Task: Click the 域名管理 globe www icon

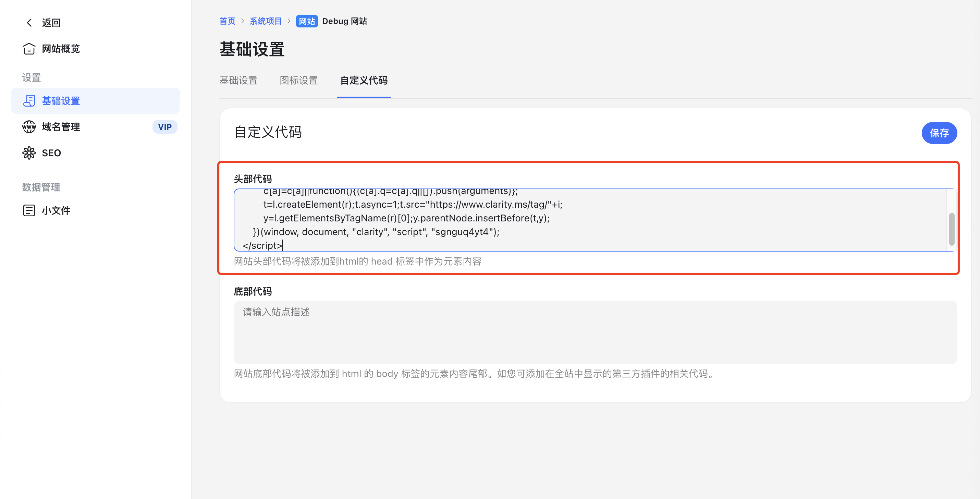Action: coord(29,127)
